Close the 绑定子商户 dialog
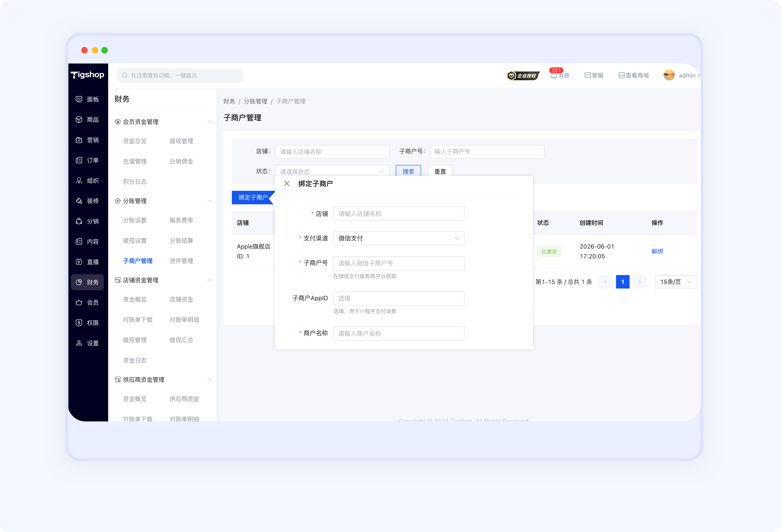 click(x=287, y=184)
